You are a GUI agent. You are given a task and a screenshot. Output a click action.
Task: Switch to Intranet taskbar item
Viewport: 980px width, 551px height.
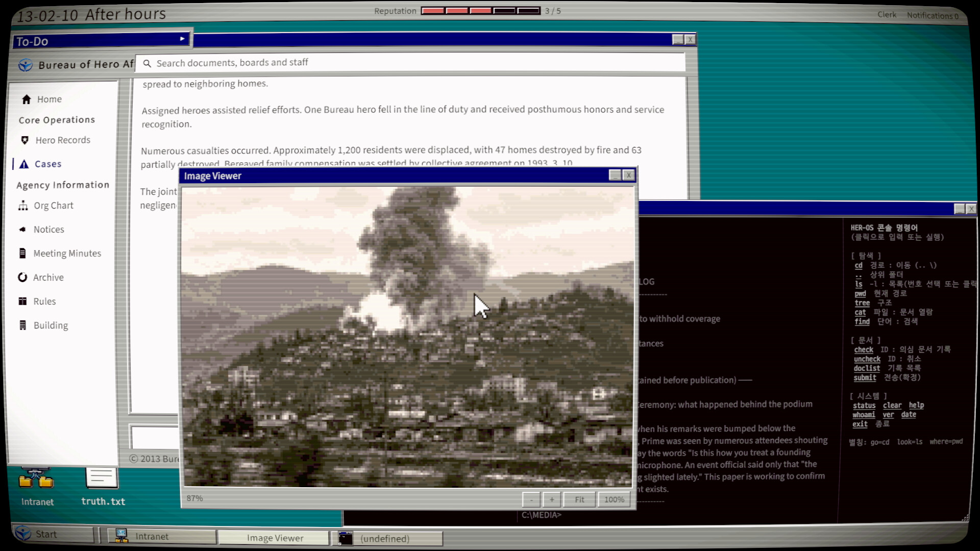click(161, 536)
